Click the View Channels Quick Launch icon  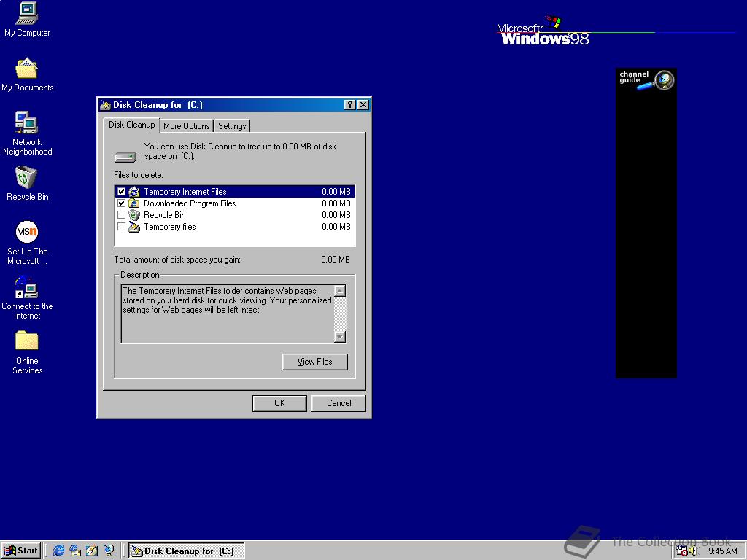[x=109, y=551]
